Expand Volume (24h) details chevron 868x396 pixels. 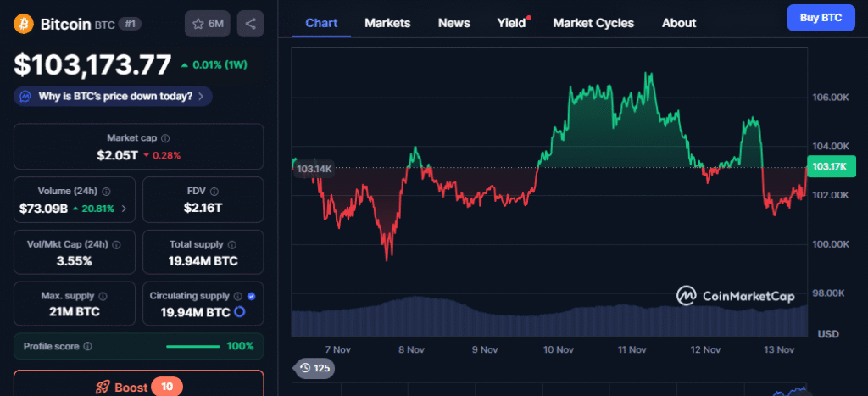125,209
